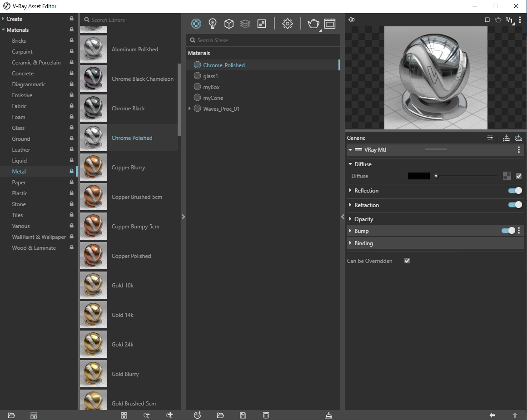527x420 pixels.
Task: Open the preview panel three-dot menu
Action: [520, 20]
